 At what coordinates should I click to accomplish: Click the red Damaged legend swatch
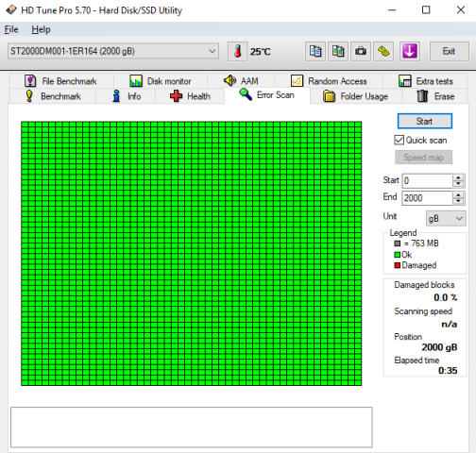pos(398,265)
